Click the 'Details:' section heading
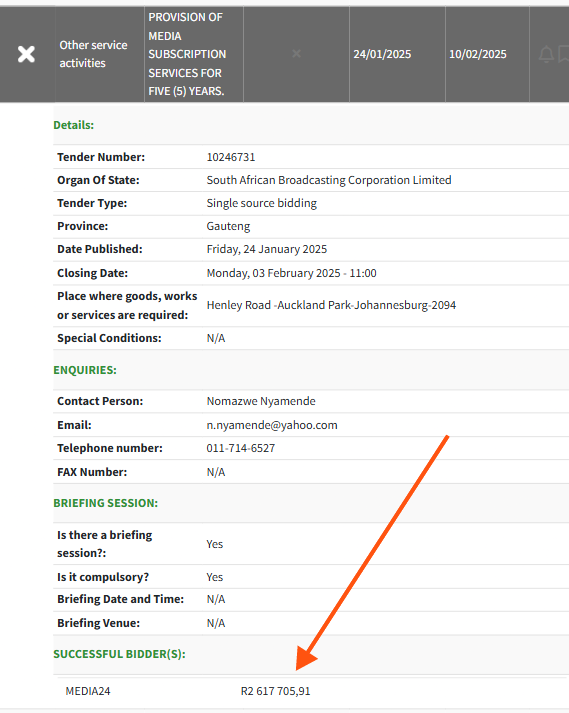 click(74, 125)
